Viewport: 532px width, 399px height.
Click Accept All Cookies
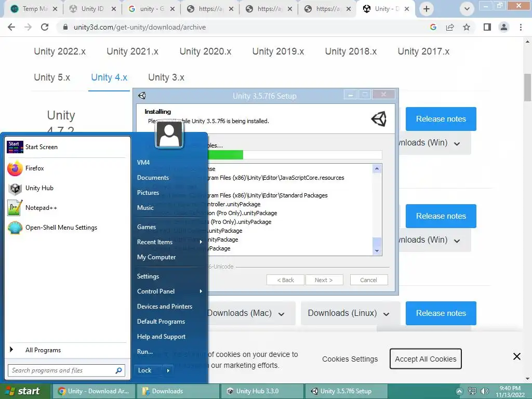point(425,359)
